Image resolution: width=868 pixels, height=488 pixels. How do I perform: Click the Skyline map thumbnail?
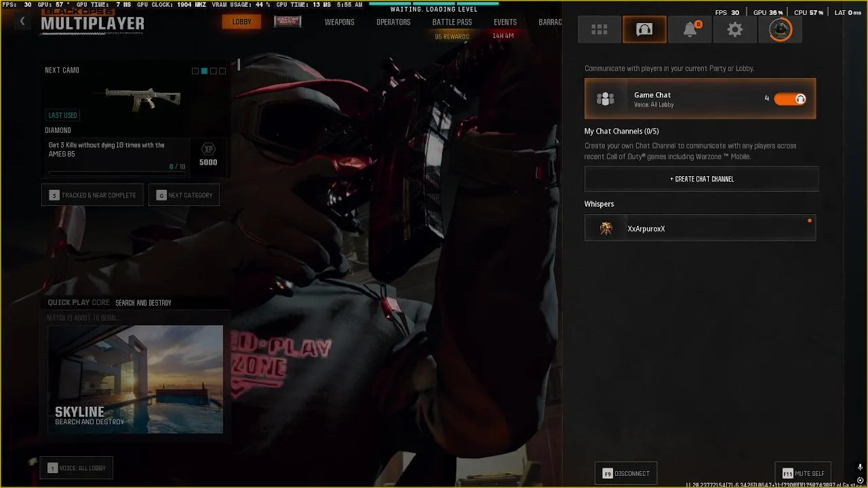(135, 380)
